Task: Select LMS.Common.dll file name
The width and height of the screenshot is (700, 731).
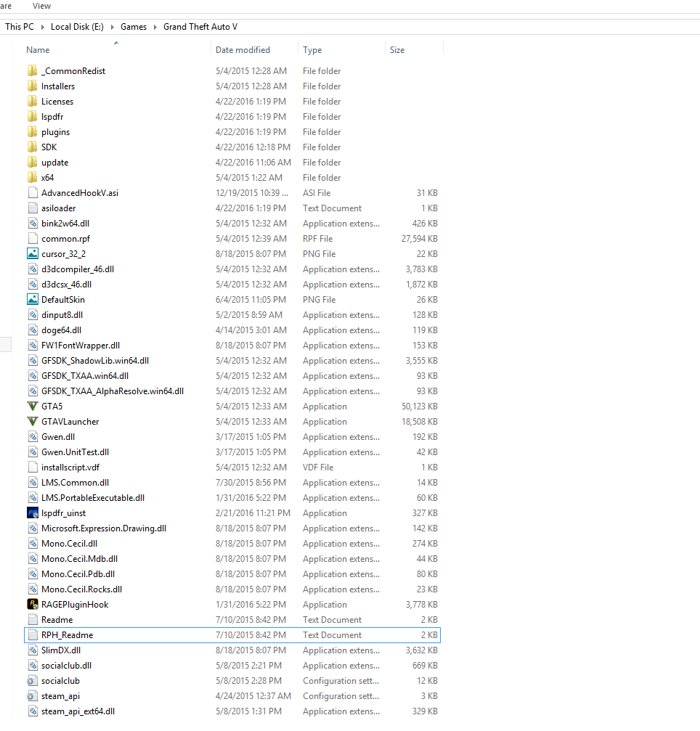Action: pos(75,483)
